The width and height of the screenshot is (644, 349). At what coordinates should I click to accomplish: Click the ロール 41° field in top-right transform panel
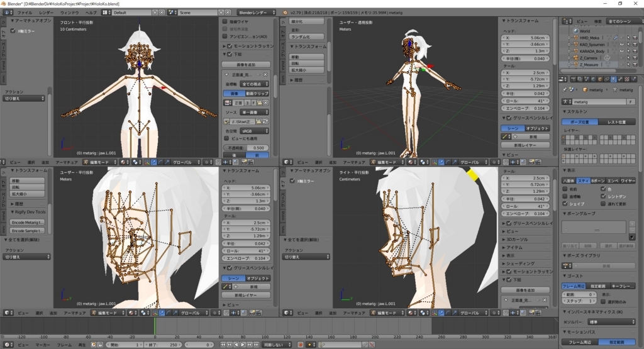pos(525,101)
